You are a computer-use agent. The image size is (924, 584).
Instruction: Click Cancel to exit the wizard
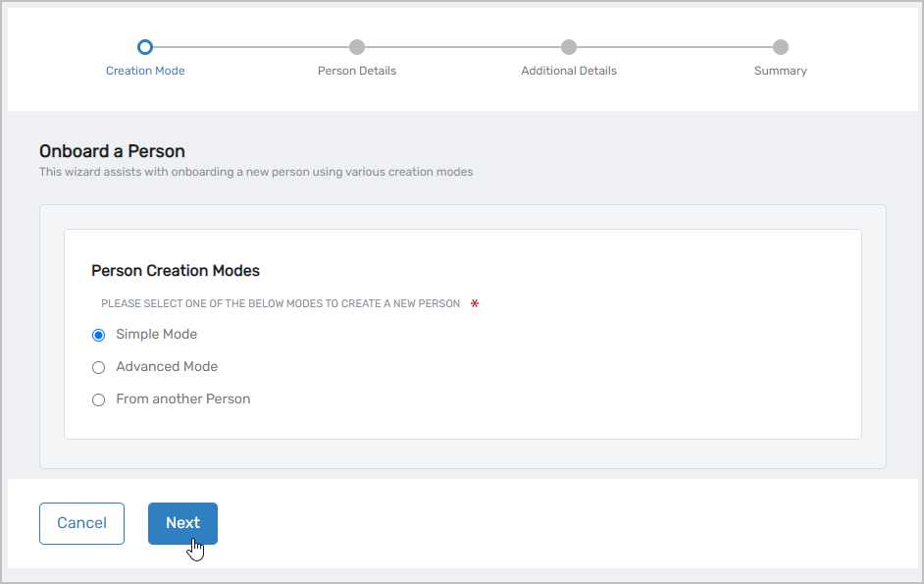click(81, 523)
